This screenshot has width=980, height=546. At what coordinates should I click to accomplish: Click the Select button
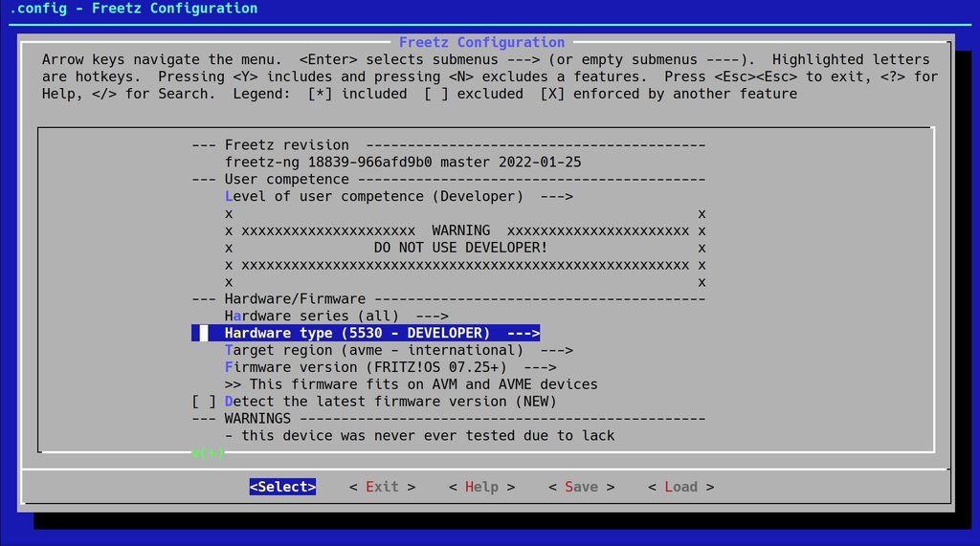(x=282, y=487)
